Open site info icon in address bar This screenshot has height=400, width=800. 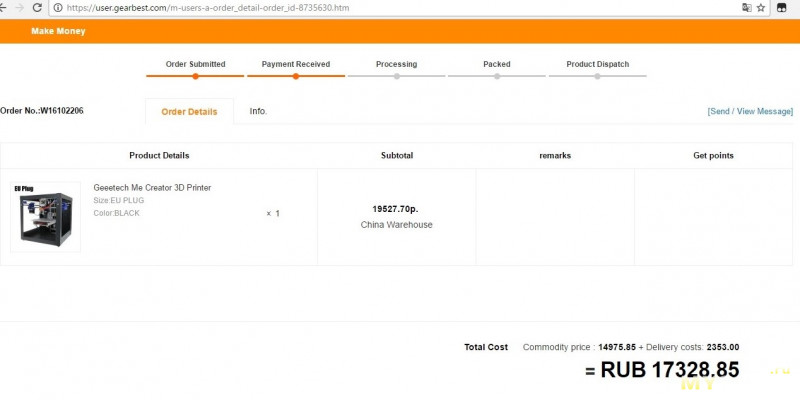[x=58, y=8]
